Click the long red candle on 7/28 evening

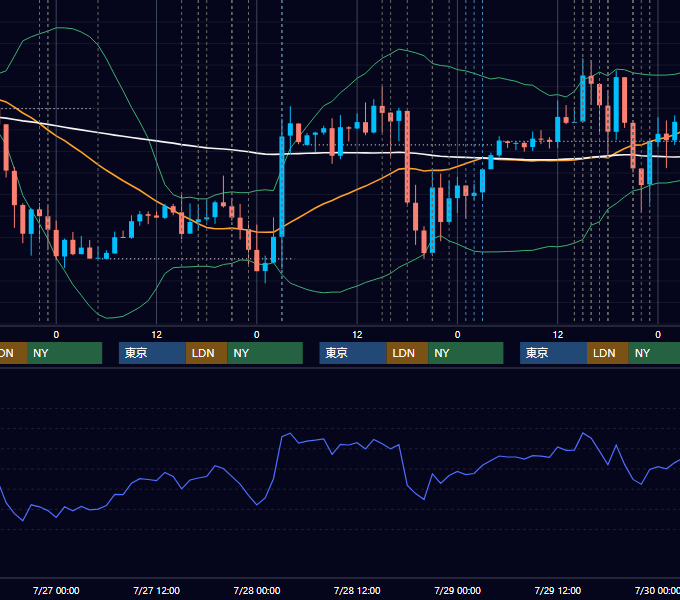click(x=407, y=157)
